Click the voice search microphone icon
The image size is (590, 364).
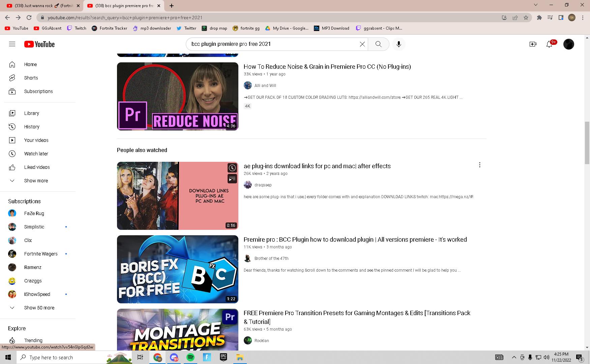coord(399,44)
